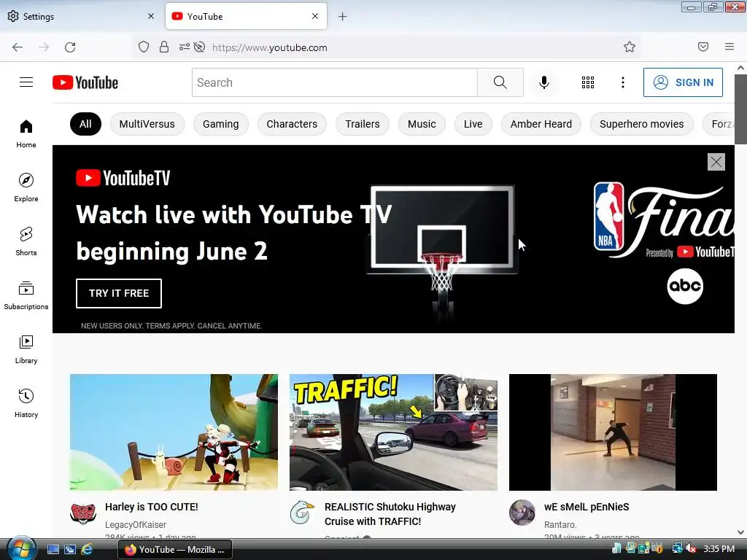Image resolution: width=747 pixels, height=560 pixels.
Task: Select the Trailers filter chip
Action: (363, 124)
